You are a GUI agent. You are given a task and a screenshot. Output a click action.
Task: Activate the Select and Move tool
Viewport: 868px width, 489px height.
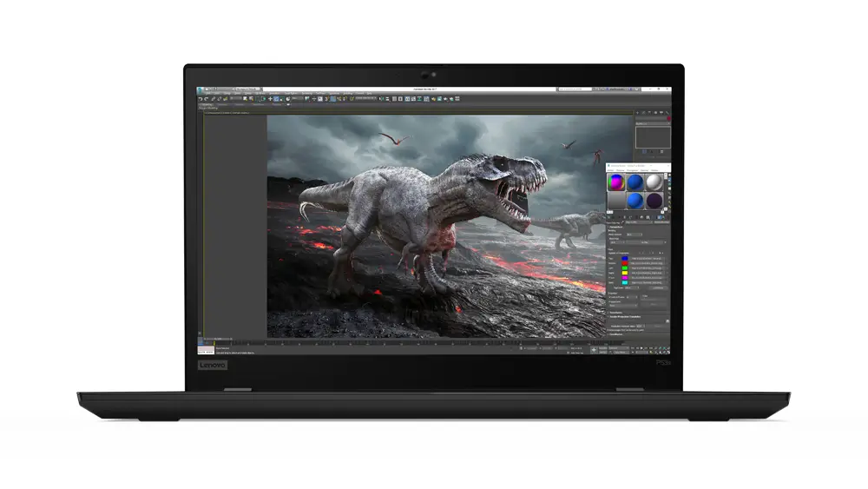click(270, 98)
